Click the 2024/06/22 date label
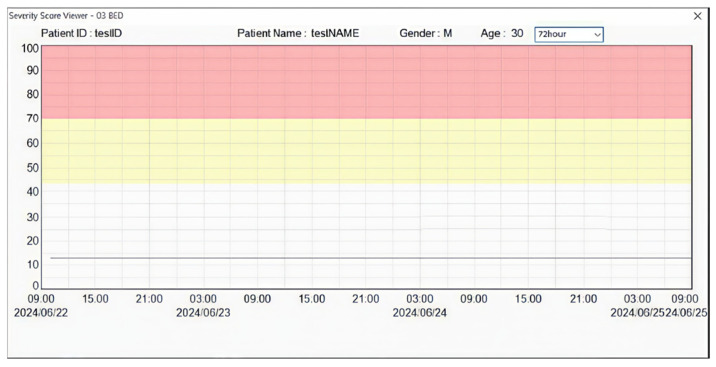Screen dimensions: 716x367 tap(41, 313)
